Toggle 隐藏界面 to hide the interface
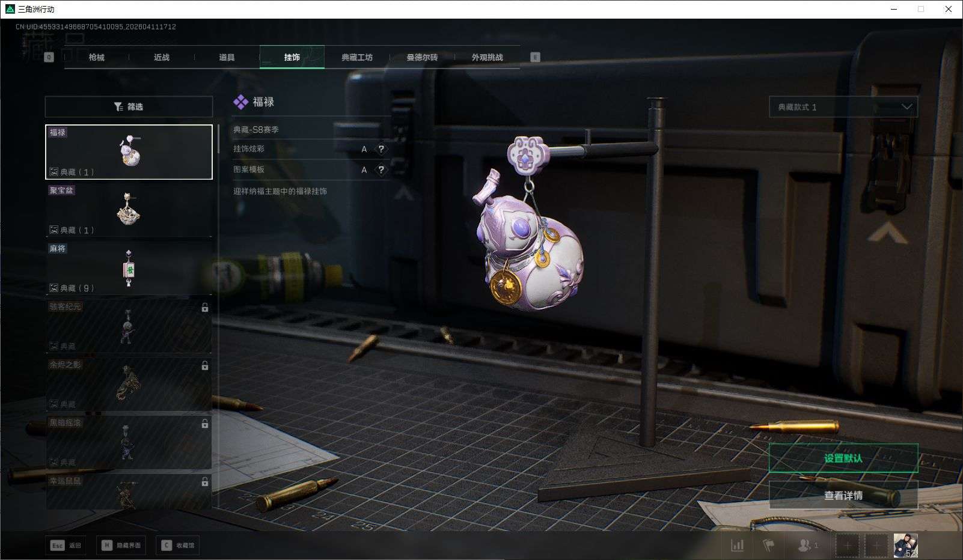Image resolution: width=963 pixels, height=560 pixels. (x=122, y=546)
